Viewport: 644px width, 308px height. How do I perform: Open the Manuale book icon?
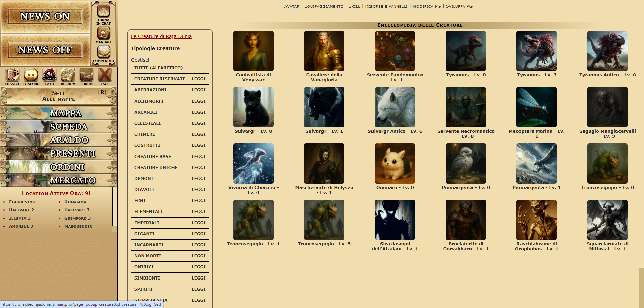tap(104, 34)
